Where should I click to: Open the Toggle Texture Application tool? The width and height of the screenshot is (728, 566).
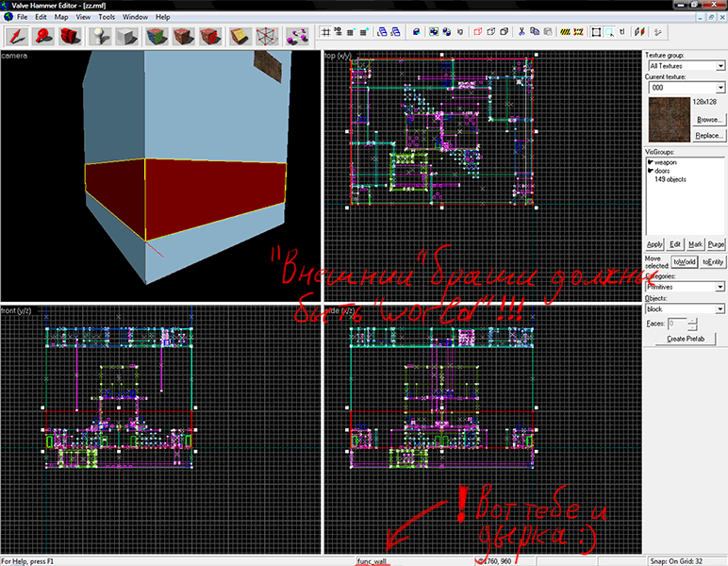pos(155,36)
